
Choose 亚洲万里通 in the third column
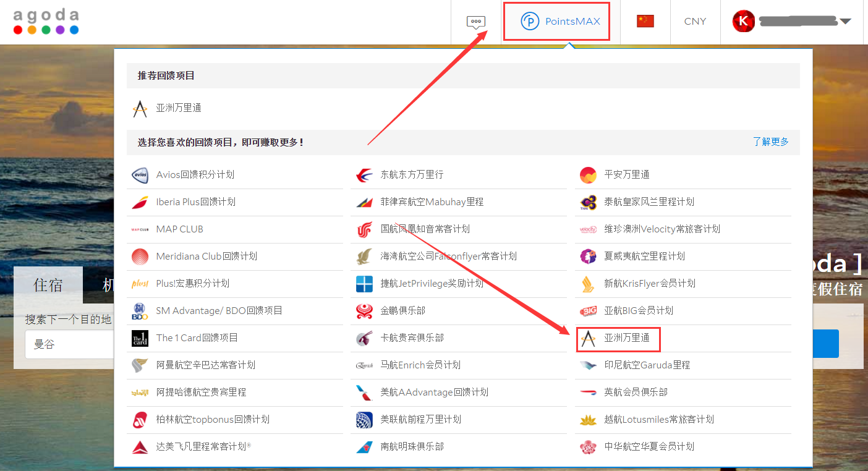pyautogui.click(x=627, y=338)
